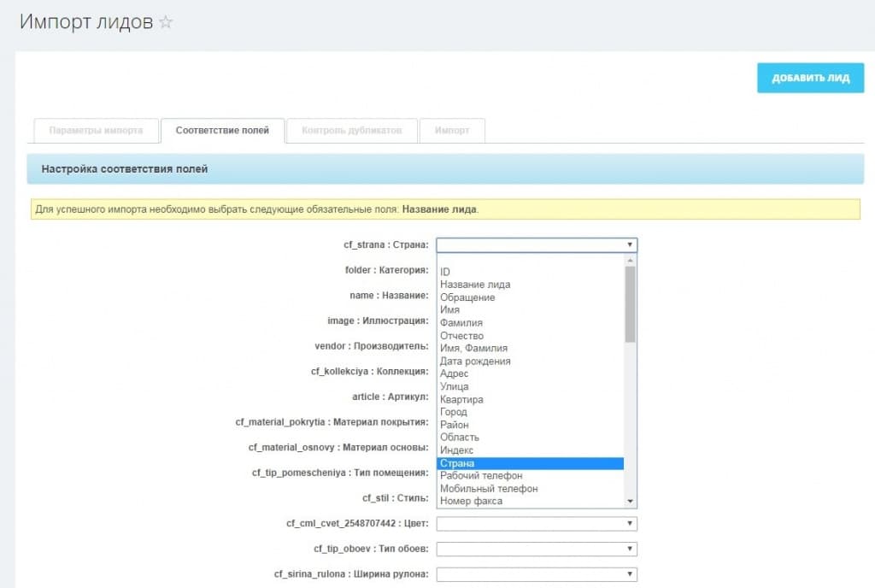Open the Ширина рулона dropdown
This screenshot has width=875, height=588.
click(536, 574)
